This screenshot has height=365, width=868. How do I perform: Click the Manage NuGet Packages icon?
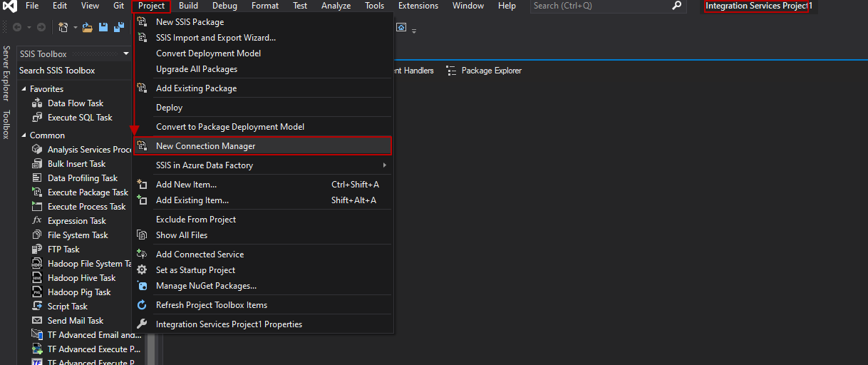pos(141,286)
